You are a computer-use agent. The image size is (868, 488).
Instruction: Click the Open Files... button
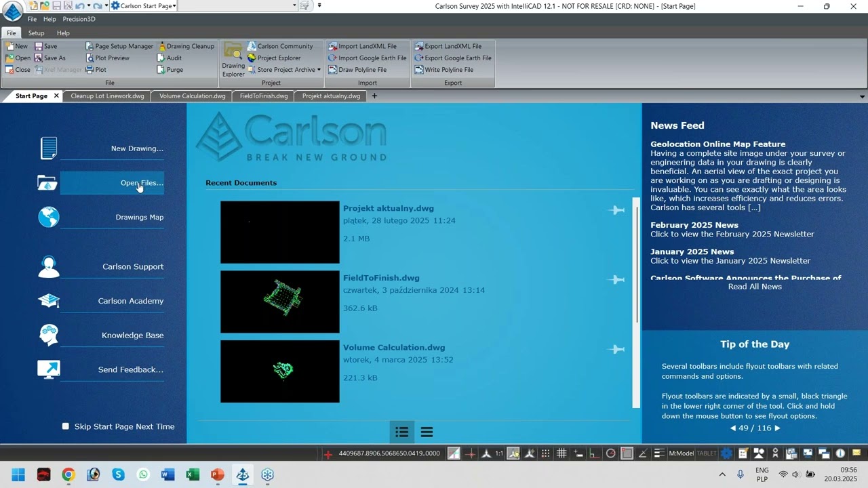pyautogui.click(x=112, y=183)
